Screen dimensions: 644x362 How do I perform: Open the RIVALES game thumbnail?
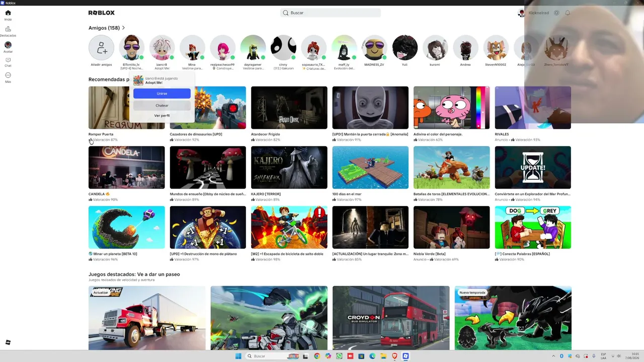pos(533,108)
